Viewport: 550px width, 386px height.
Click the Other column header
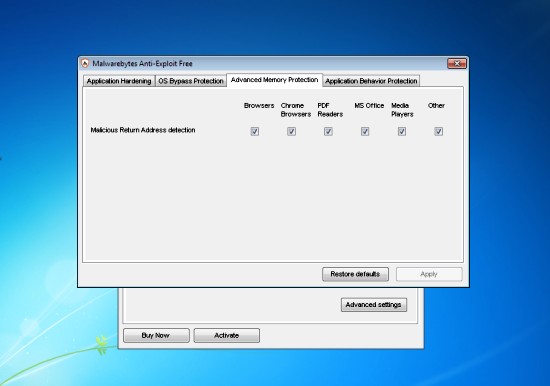tap(436, 106)
